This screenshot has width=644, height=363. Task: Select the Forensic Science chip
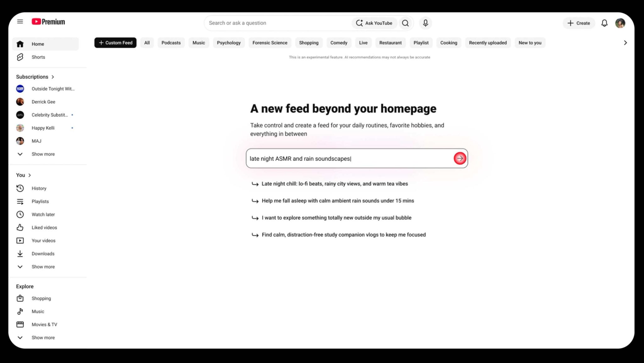(270, 43)
